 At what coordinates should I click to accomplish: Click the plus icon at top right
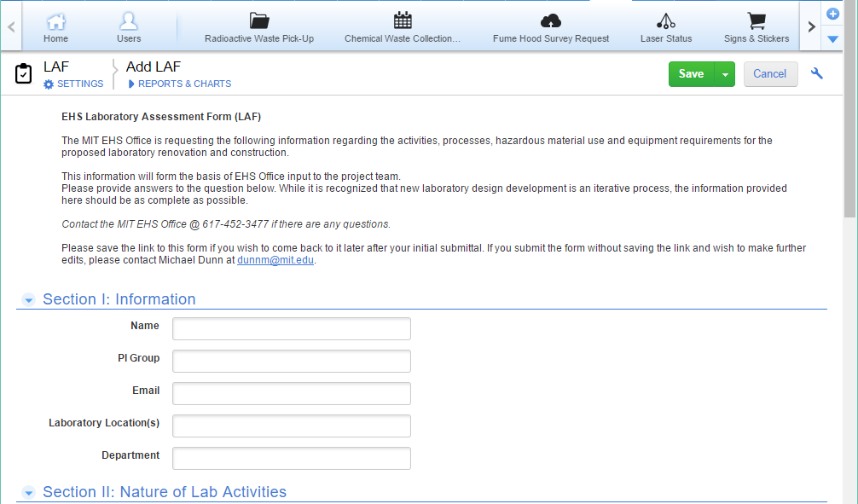(833, 14)
